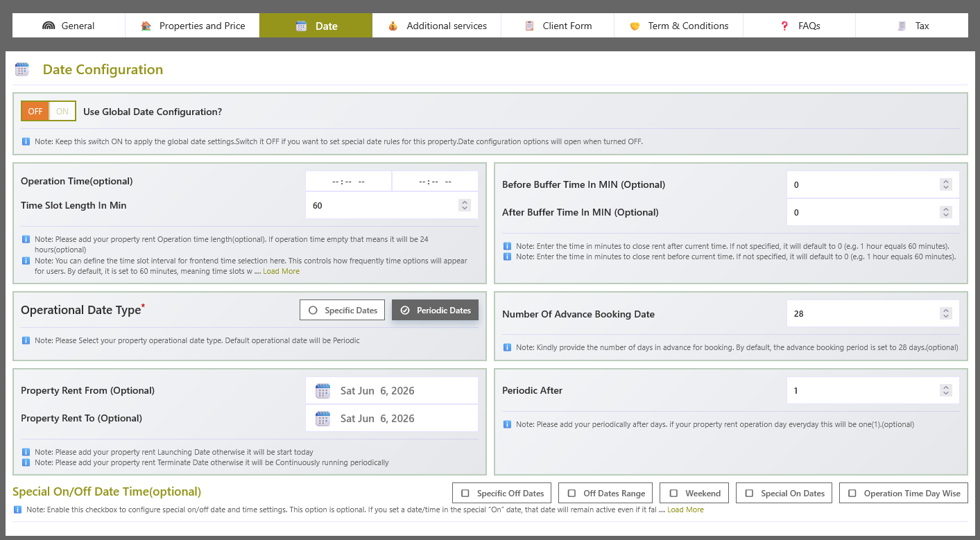
Task: Open Property Rent From date picker
Action: [392, 391]
